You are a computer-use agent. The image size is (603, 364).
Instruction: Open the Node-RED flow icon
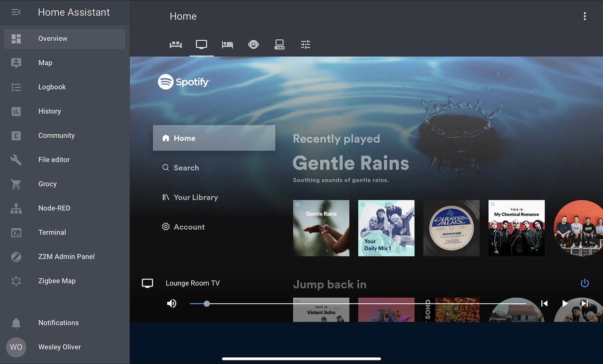[16, 208]
